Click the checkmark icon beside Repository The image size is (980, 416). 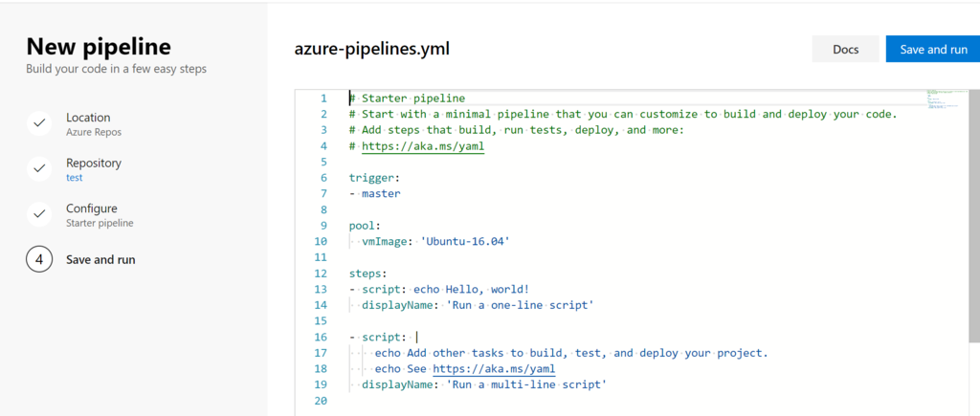39,168
